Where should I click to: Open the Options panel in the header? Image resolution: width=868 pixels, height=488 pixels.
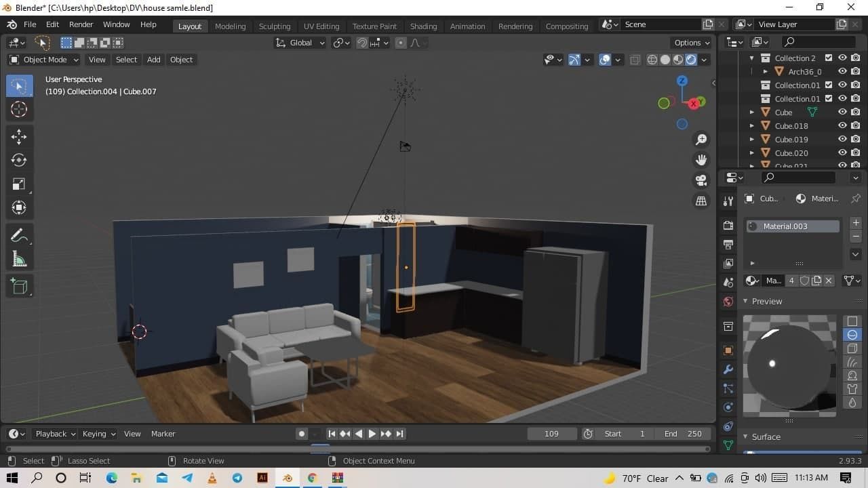(690, 42)
